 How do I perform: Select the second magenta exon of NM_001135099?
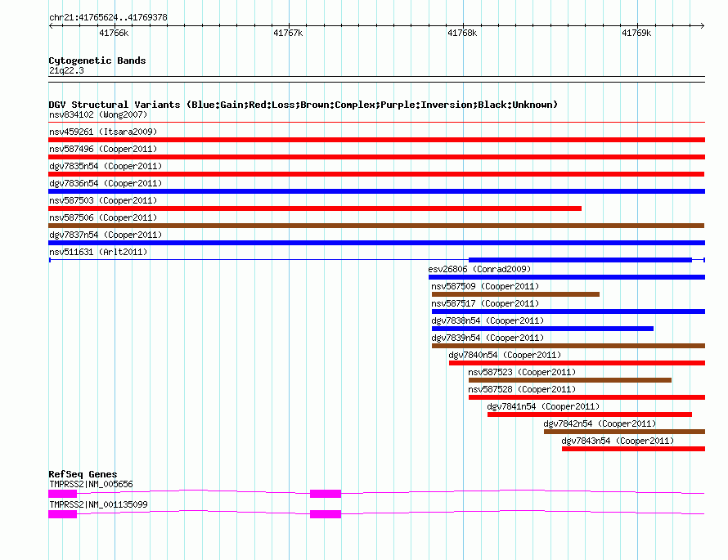pos(326,514)
